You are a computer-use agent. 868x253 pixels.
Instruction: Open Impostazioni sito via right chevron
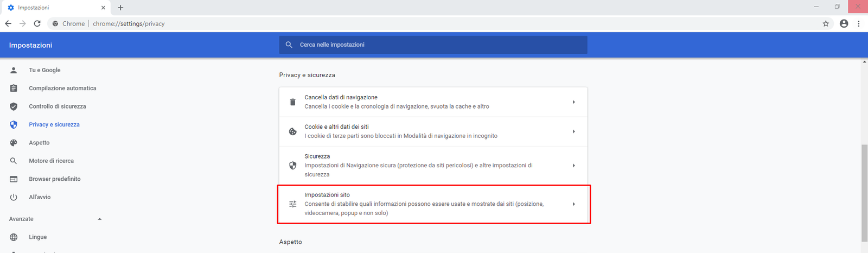(573, 204)
